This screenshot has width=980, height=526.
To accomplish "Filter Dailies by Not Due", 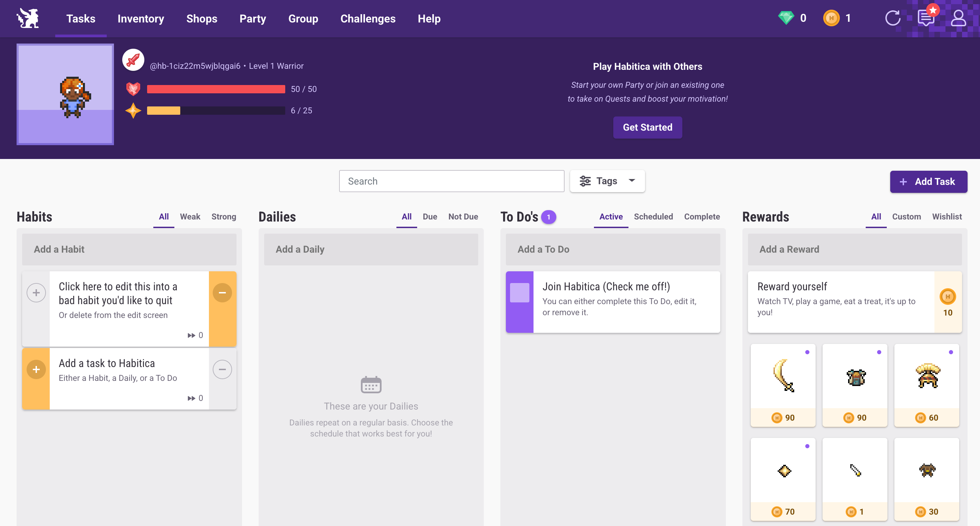I will [463, 216].
